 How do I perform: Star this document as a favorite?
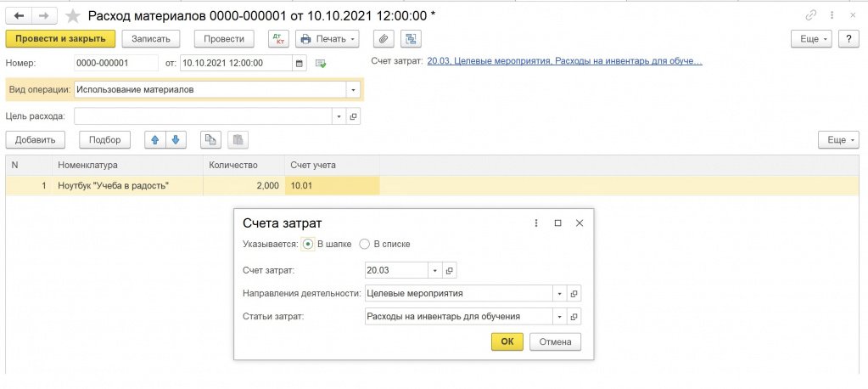click(x=74, y=15)
